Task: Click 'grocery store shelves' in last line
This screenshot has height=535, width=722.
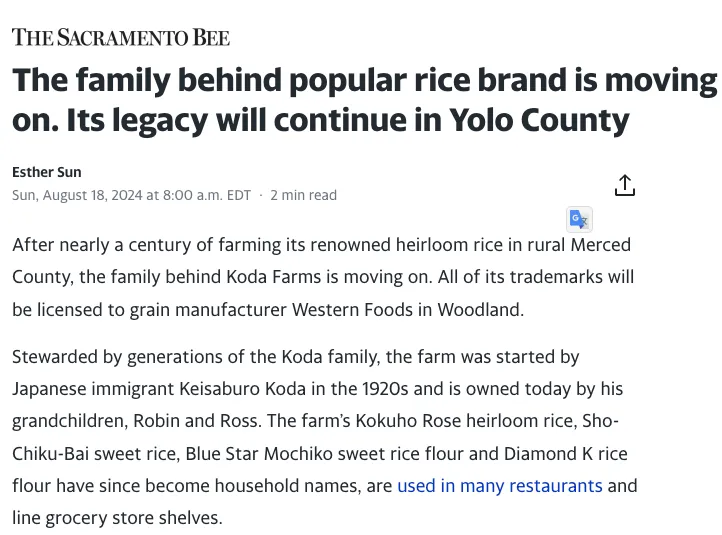Action: point(134,518)
